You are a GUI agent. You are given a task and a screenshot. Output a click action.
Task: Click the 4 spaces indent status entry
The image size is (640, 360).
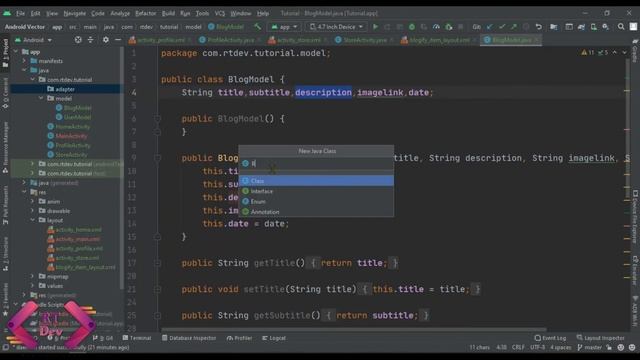(560, 347)
